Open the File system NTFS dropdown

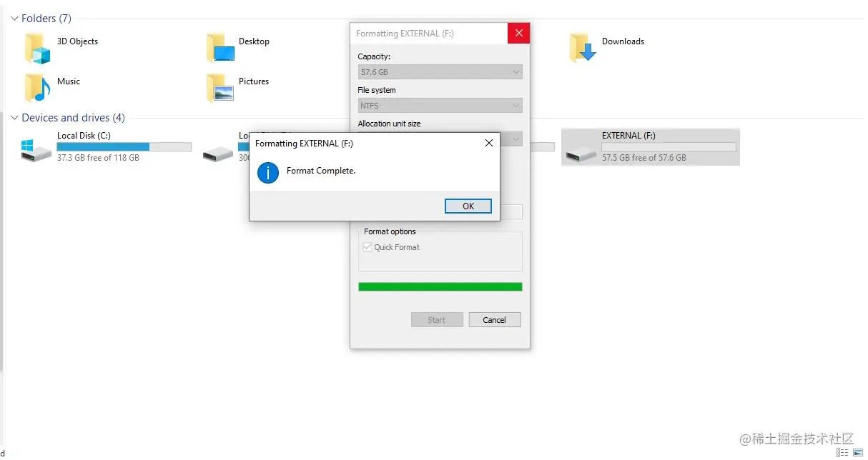440,106
